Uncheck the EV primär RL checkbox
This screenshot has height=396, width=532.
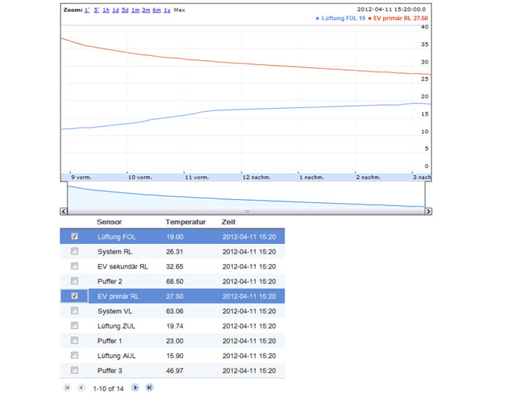coord(75,296)
